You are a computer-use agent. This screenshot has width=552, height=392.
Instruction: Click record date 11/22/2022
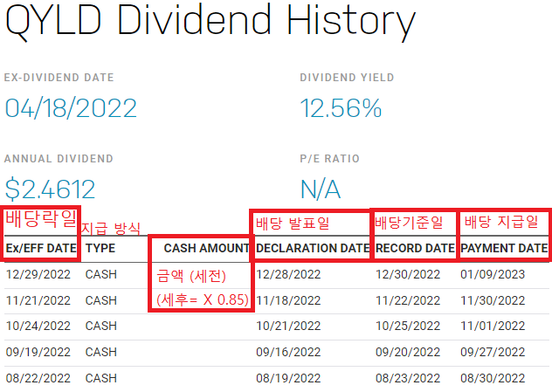(x=408, y=300)
